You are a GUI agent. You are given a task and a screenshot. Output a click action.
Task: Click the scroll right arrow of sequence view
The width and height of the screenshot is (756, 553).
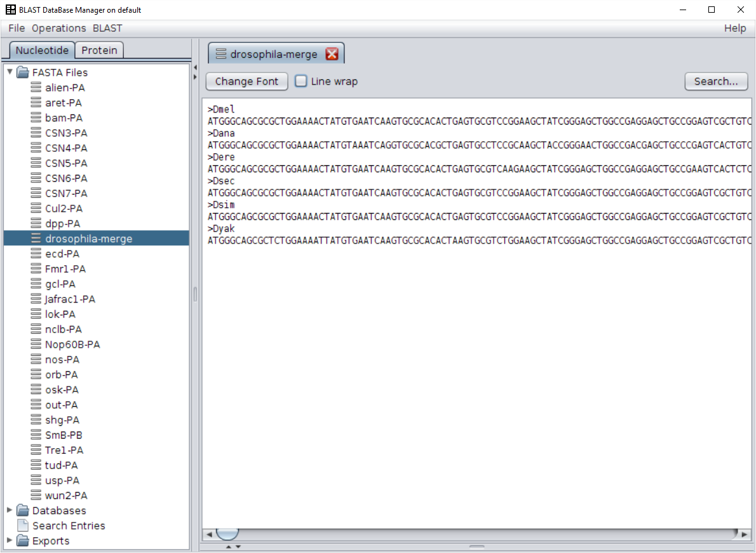746,535
